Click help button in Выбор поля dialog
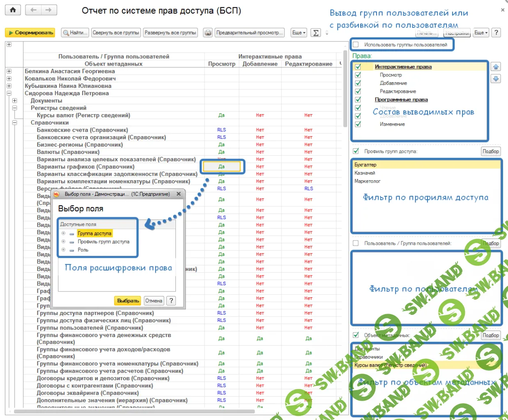508x420 pixels. pyautogui.click(x=171, y=301)
